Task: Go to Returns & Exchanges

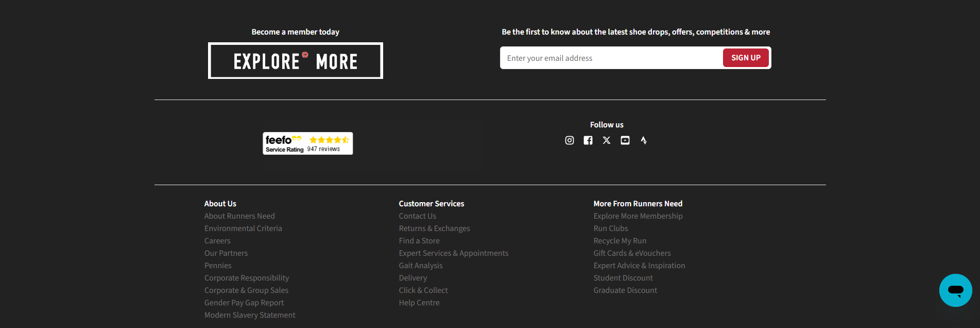Action: (435, 228)
